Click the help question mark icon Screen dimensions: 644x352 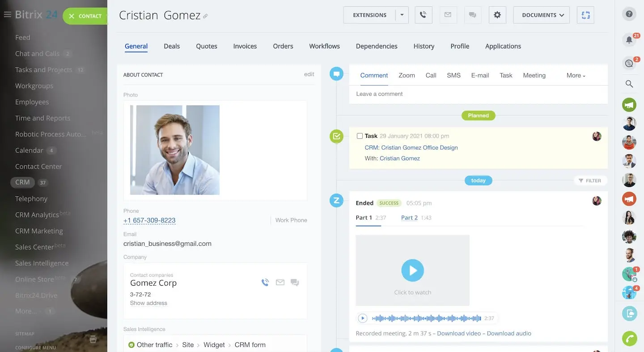[629, 14]
